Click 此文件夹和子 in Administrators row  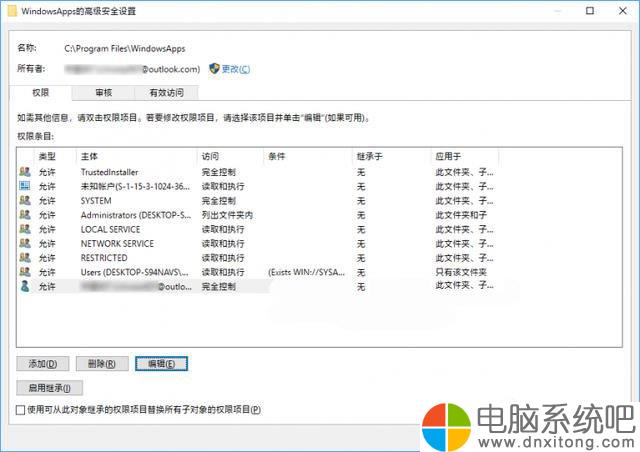[x=461, y=215]
